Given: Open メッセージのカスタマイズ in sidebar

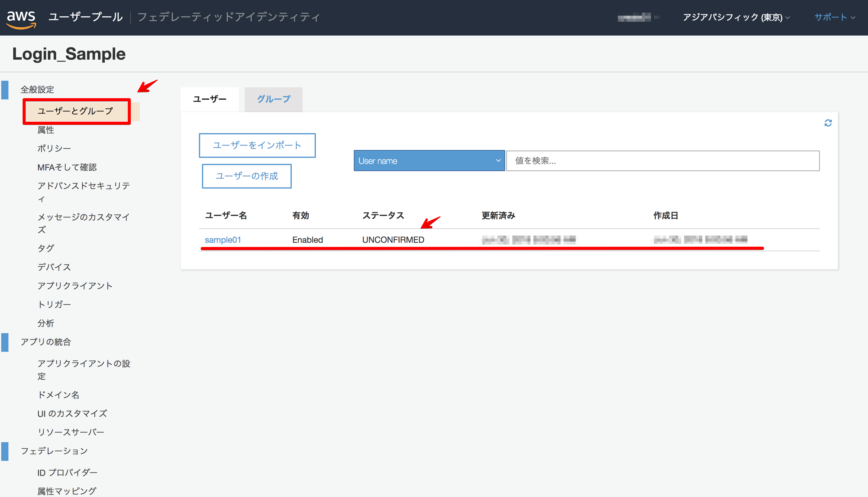Looking at the screenshot, I should point(84,223).
